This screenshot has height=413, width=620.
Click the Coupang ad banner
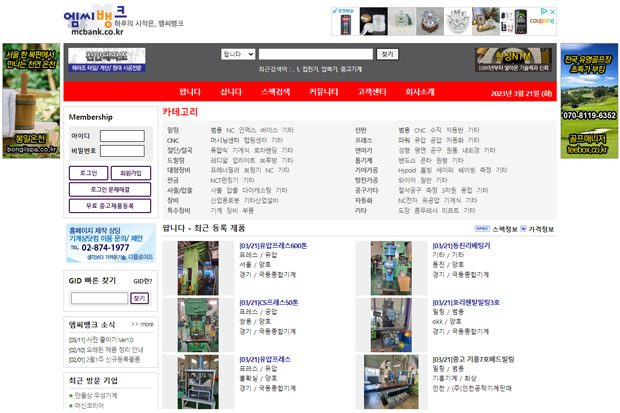click(444, 21)
